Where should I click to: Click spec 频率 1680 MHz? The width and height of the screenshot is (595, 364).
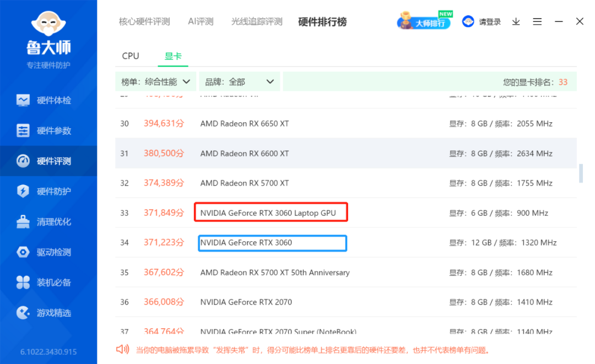524,273
